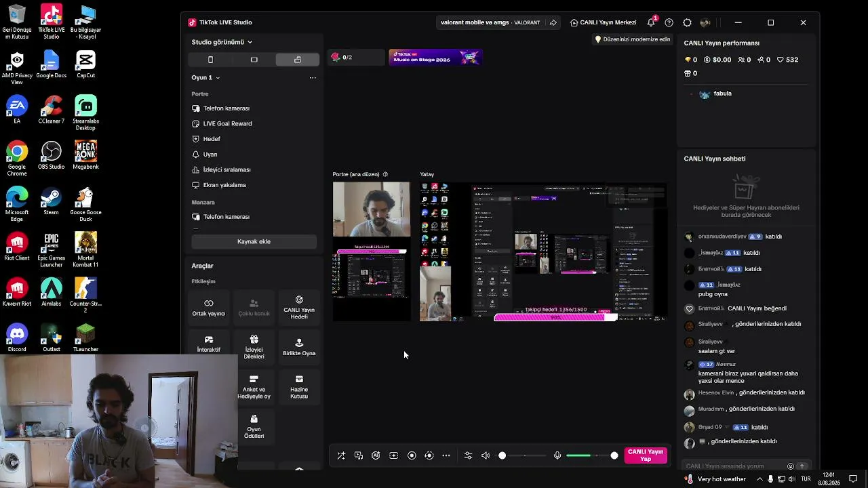Click the Kaynak ekle button
868x488 pixels.
click(254, 241)
